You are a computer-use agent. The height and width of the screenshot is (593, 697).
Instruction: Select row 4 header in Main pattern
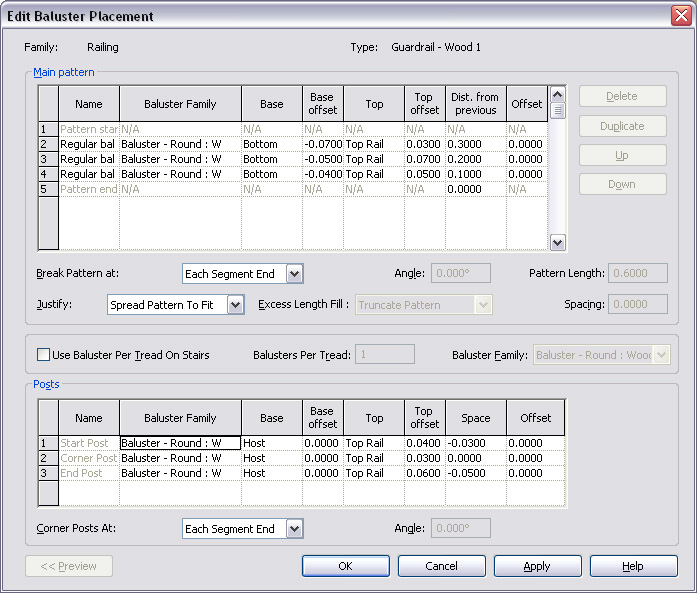click(x=48, y=174)
